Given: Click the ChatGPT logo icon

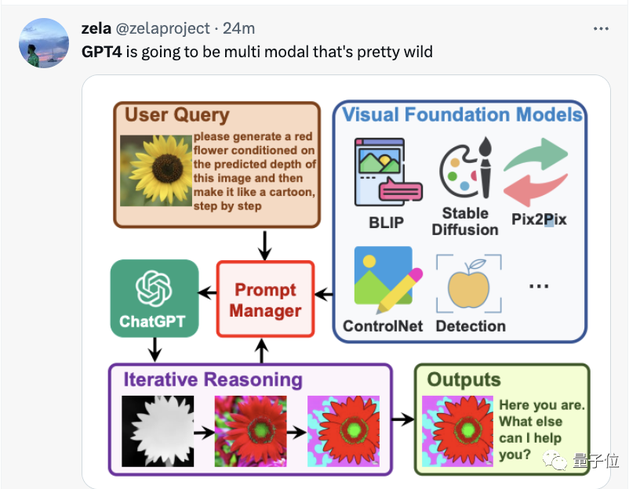Looking at the screenshot, I should tap(154, 290).
